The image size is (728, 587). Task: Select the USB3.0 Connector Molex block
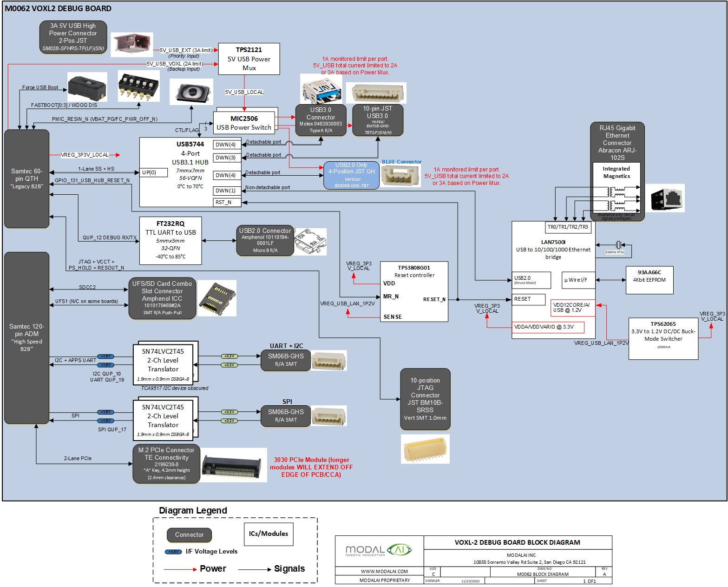(321, 120)
